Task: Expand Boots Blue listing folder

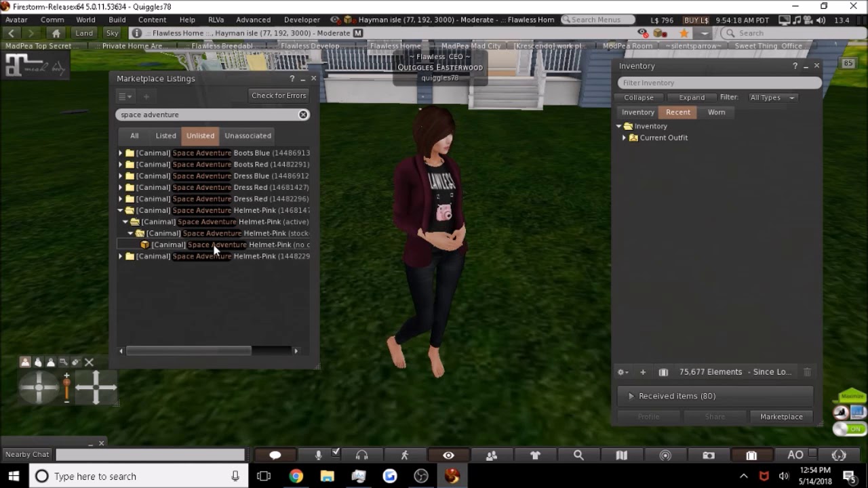Action: click(x=121, y=153)
